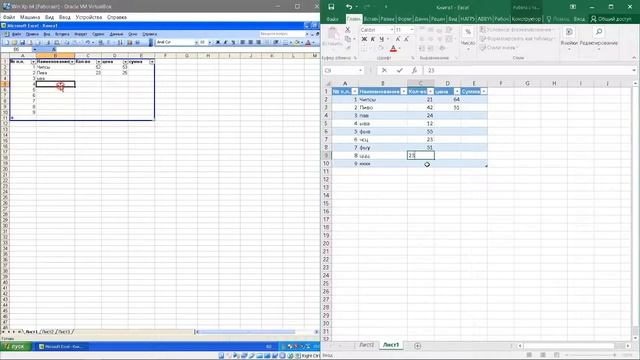Switch to the Вид ribbon tab in Excel 2016
Screen dimensions: 640x360
453,19
